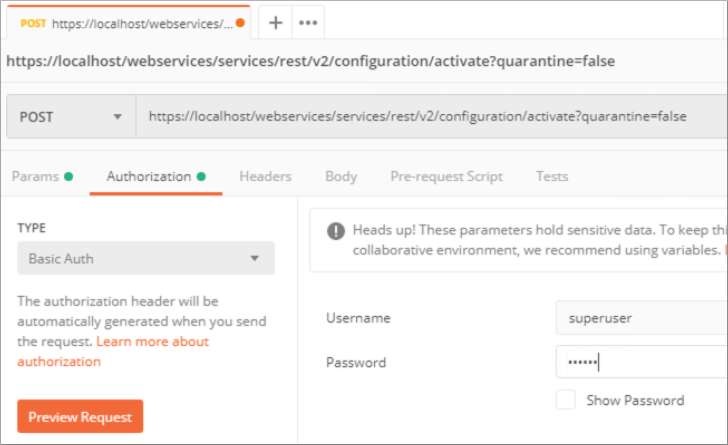
Task: Switch to the Headers tab
Action: click(265, 177)
